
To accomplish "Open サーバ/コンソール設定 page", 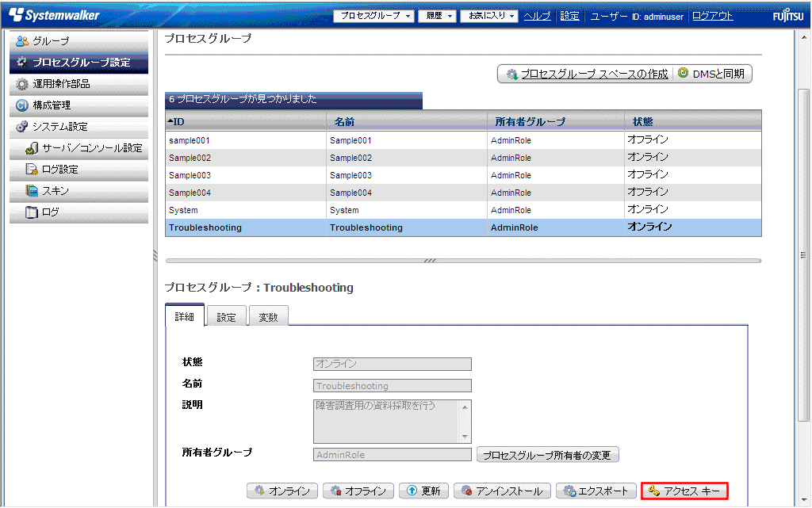I will click(92, 148).
